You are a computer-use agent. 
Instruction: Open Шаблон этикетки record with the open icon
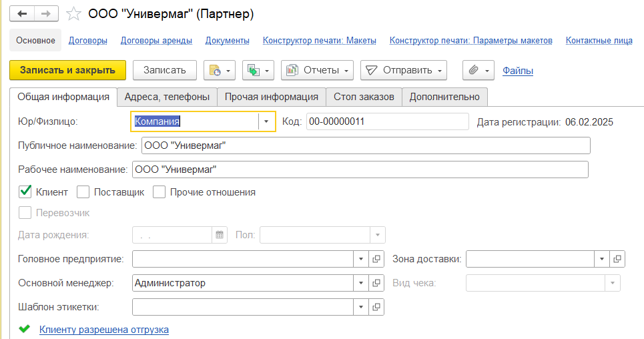pyautogui.click(x=376, y=307)
